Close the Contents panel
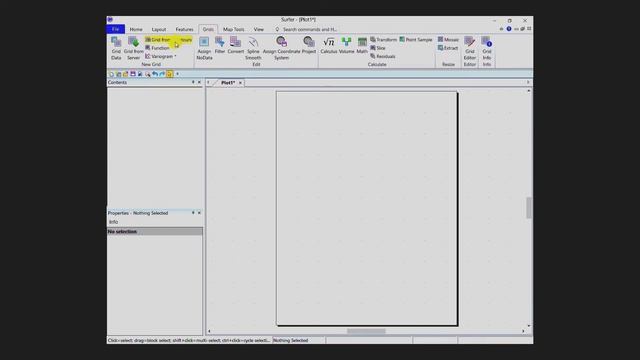640x360 pixels. (x=199, y=82)
